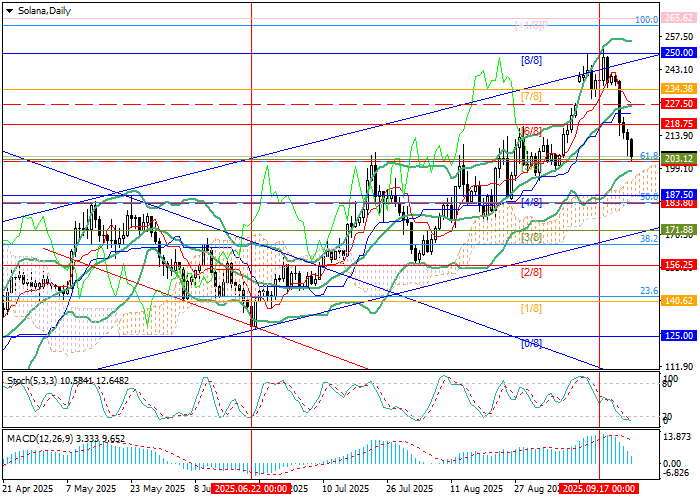Click the [2/8] Murrey level label
700x500 pixels.
[531, 272]
